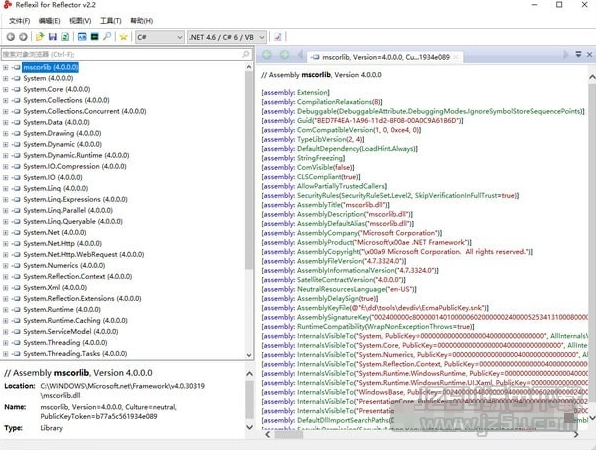Click the assembly icon beside System.Data
The width and height of the screenshot is (596, 450).
[16, 122]
